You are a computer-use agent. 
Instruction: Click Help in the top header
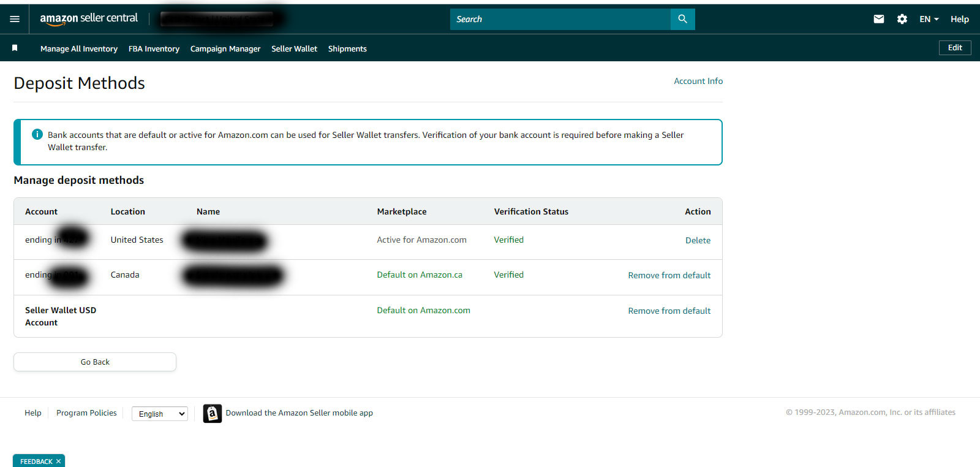click(959, 19)
